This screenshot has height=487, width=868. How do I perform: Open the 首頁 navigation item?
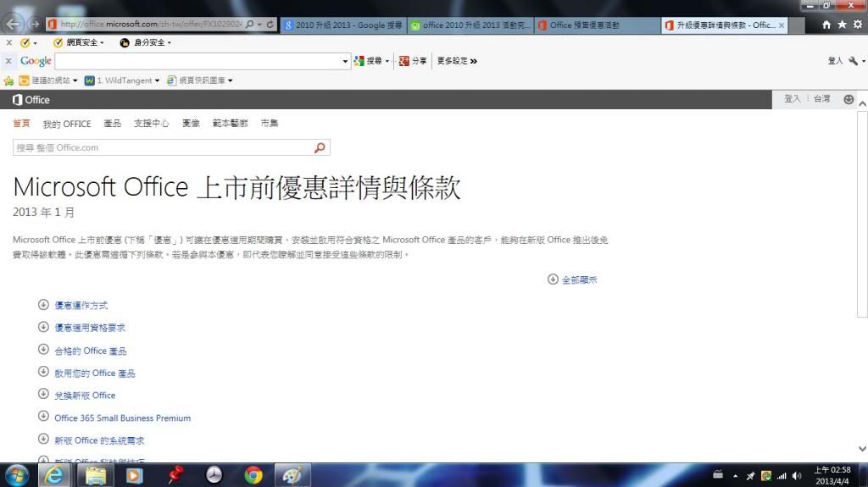(21, 124)
